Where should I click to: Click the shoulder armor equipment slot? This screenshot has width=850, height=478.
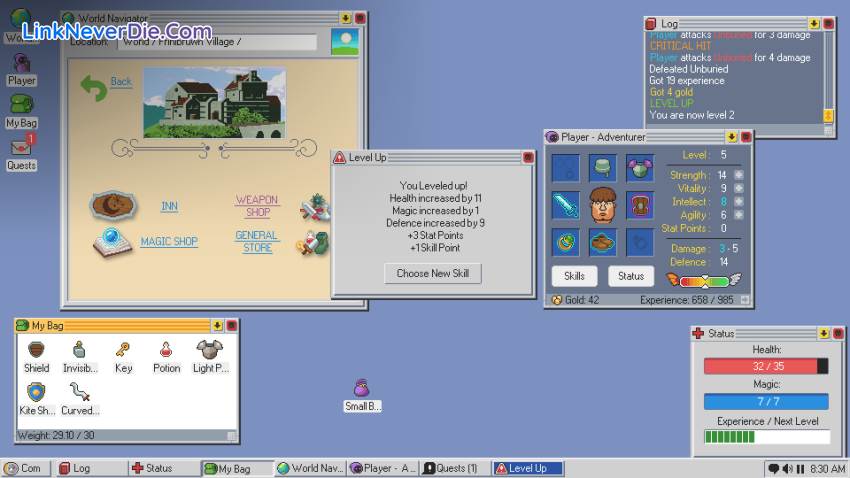click(x=640, y=167)
